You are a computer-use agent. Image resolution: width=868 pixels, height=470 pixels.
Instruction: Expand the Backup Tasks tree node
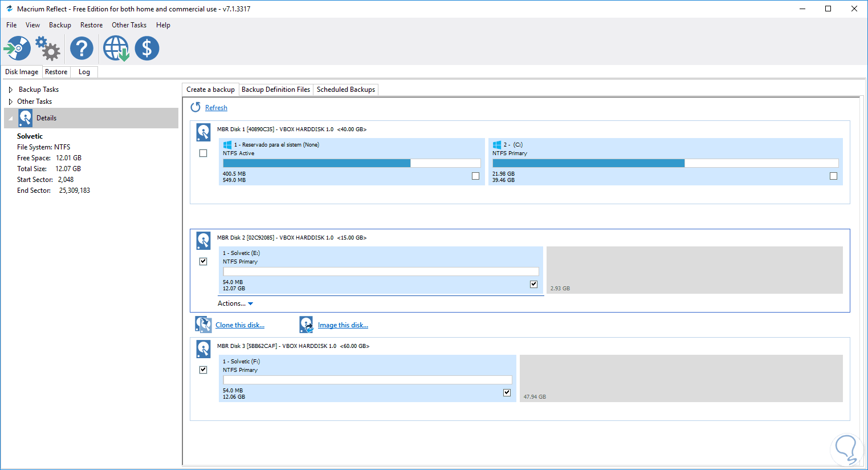(x=10, y=90)
